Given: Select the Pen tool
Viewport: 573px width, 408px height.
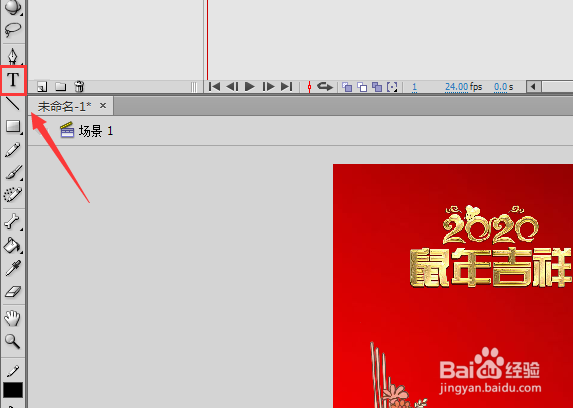Looking at the screenshot, I should (x=12, y=56).
